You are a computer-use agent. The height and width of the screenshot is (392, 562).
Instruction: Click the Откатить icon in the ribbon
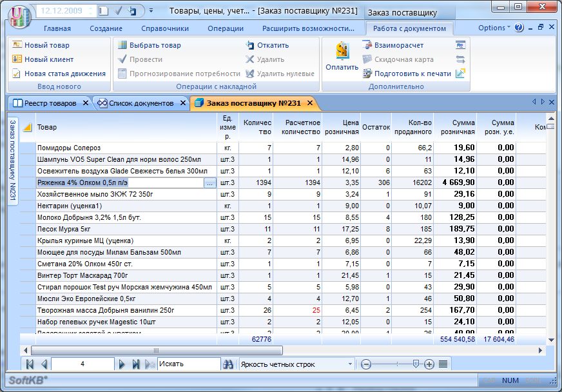(x=250, y=45)
